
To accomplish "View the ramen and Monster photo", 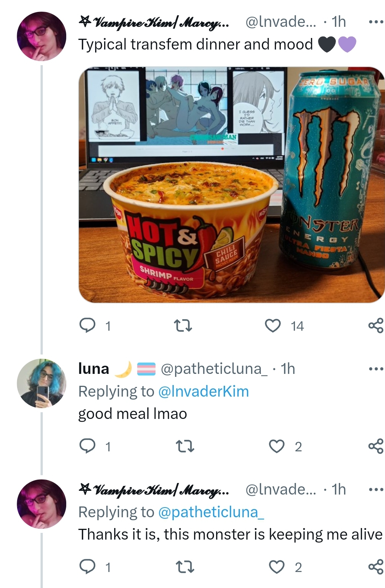I will [x=231, y=185].
